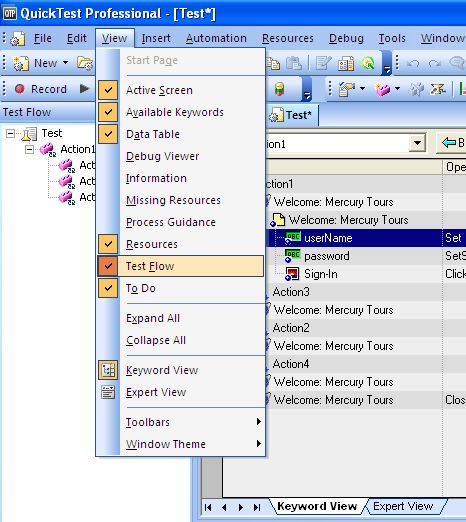Click the Tools menu
Viewport: 466px width, 522px height.
(392, 38)
